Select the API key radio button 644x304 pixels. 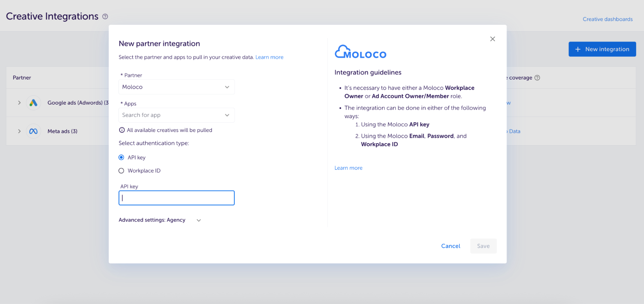pyautogui.click(x=121, y=157)
